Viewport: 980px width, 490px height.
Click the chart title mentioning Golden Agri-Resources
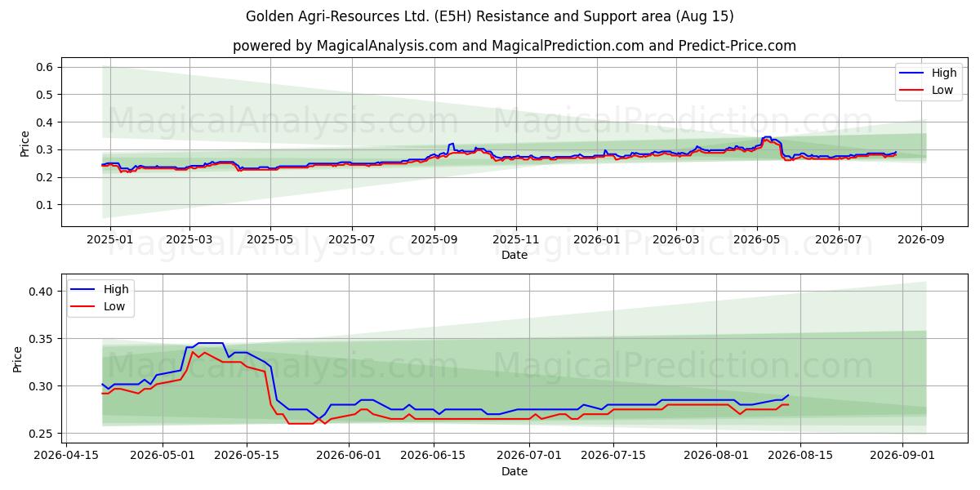point(490,16)
